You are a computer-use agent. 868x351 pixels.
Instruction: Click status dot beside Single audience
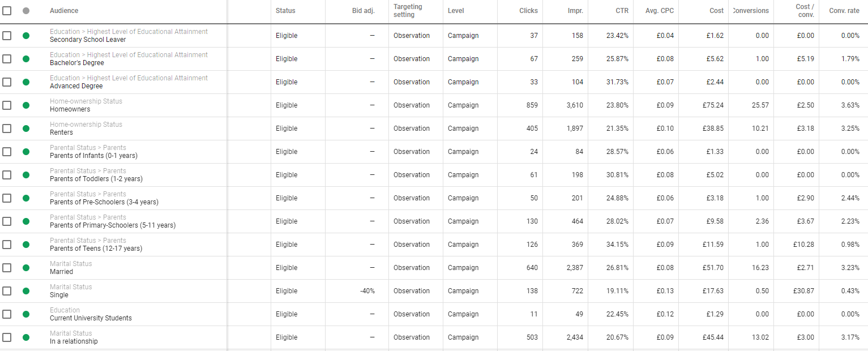click(26, 291)
